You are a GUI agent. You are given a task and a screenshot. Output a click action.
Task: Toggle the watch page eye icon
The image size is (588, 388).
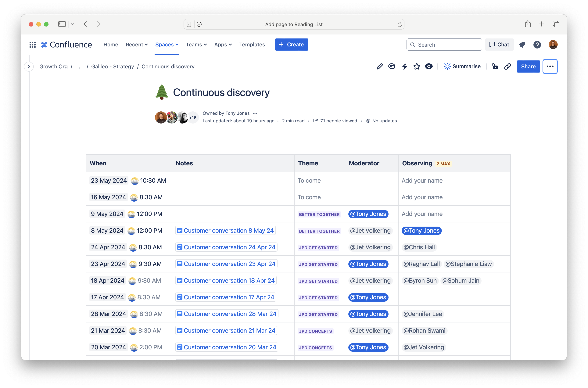429,66
